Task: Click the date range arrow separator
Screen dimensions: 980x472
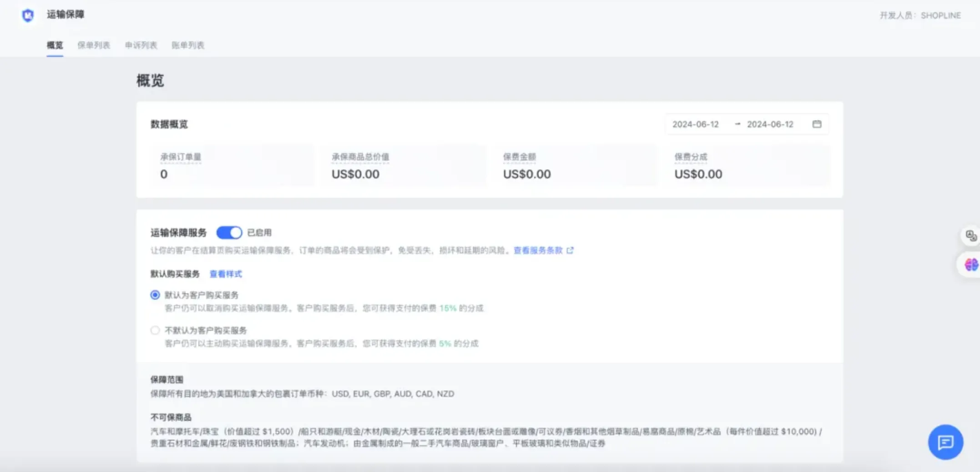Action: pyautogui.click(x=738, y=124)
